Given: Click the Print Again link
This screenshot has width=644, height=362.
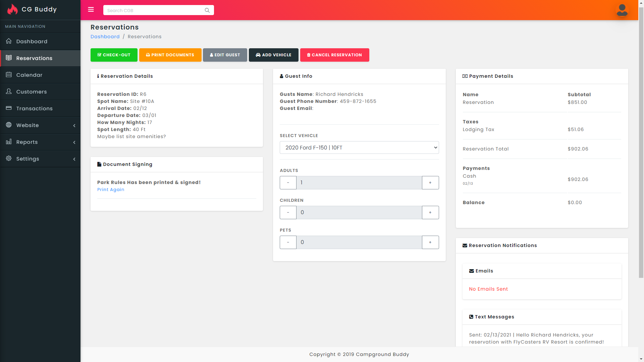Looking at the screenshot, I should click(x=111, y=190).
